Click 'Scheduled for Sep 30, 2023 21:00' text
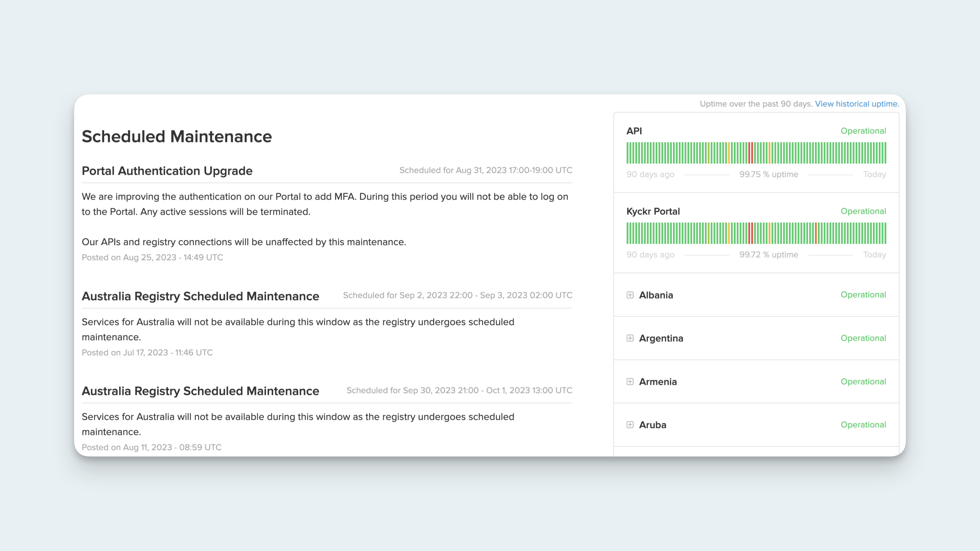The width and height of the screenshot is (980, 551). tap(412, 390)
